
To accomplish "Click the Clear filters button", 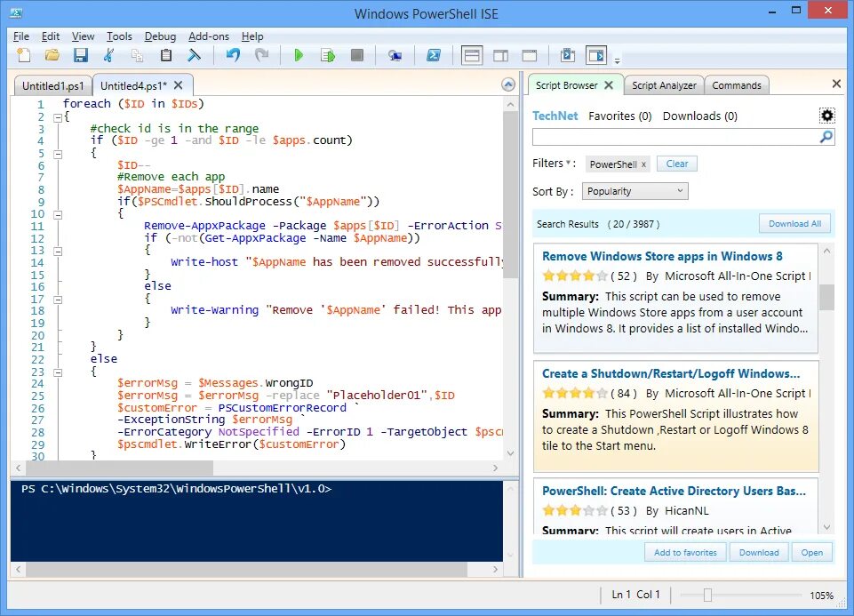I will click(677, 164).
